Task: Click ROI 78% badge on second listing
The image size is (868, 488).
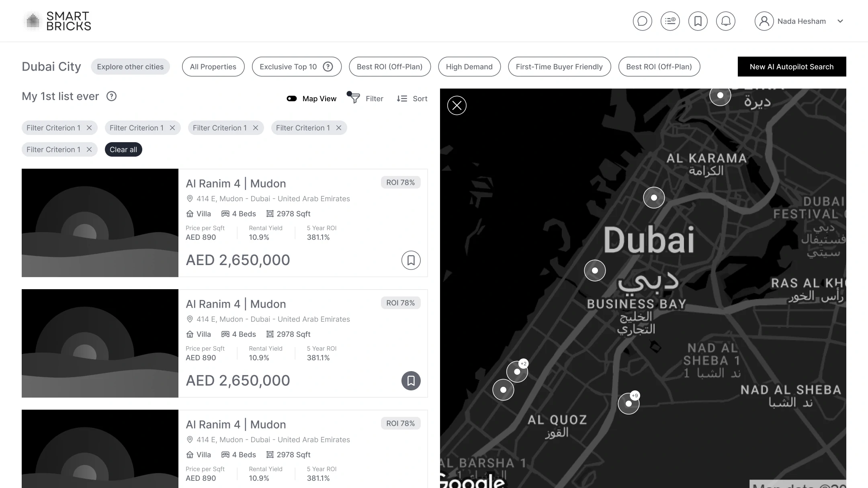Action: click(x=401, y=303)
